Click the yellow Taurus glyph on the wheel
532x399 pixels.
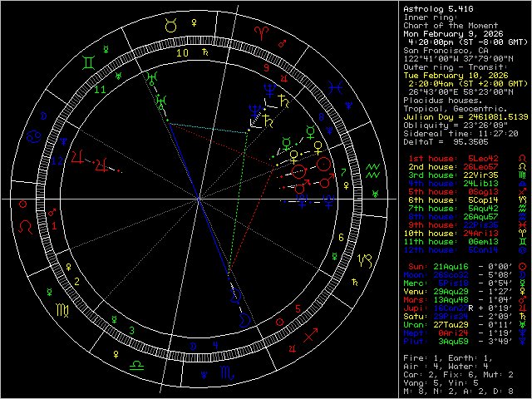pos(171,27)
